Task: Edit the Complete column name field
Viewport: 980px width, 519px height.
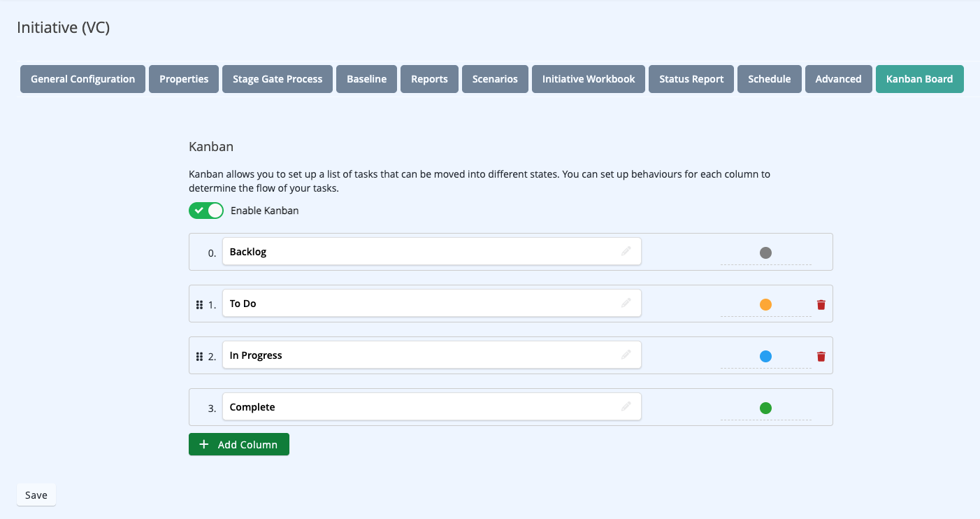Action: click(x=432, y=407)
